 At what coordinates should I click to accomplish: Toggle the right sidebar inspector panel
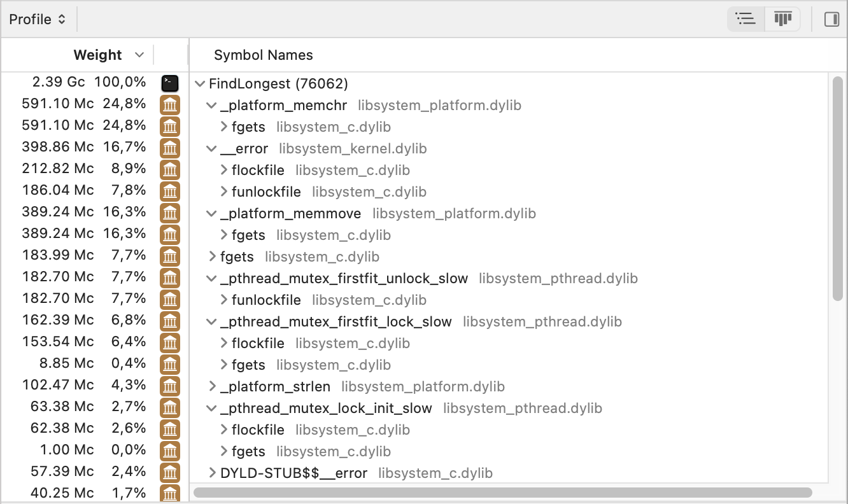pos(831,20)
